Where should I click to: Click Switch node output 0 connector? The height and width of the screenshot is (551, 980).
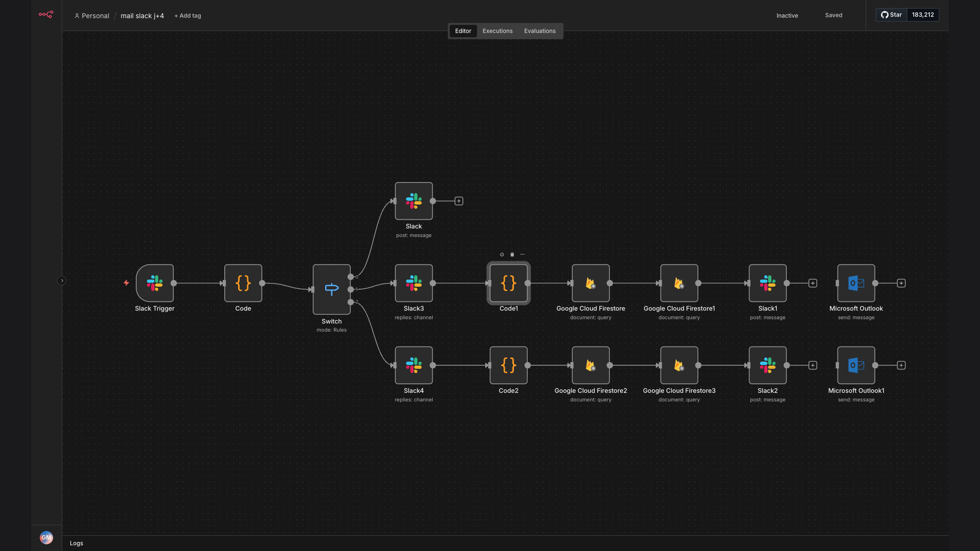coord(351,277)
